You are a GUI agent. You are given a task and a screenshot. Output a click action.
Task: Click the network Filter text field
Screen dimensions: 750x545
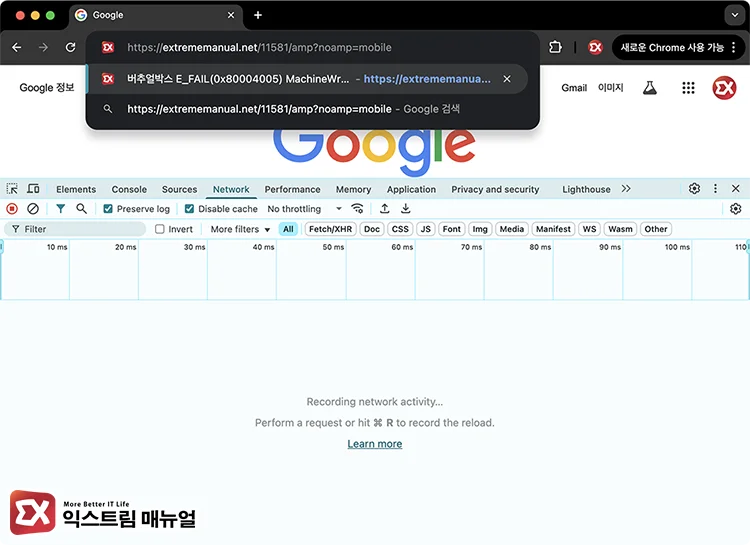point(75,229)
